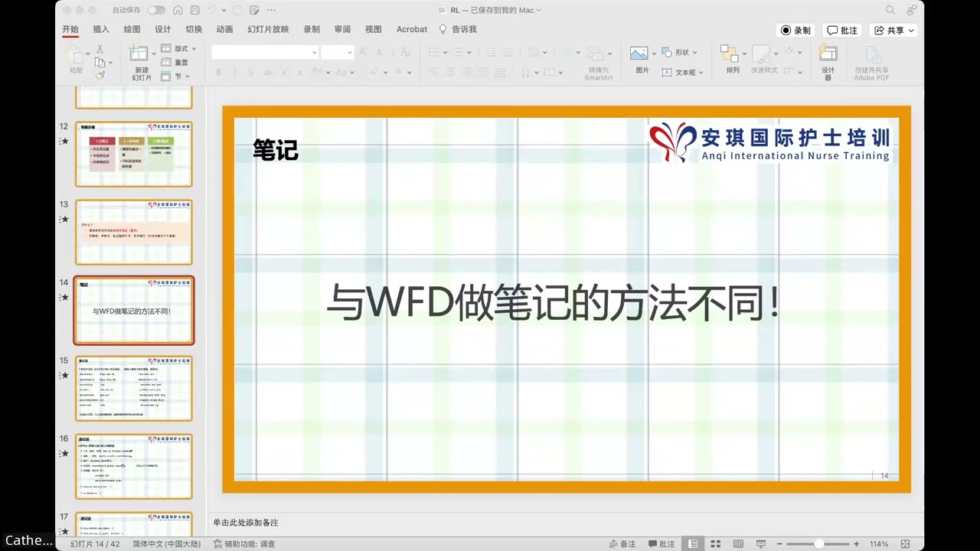This screenshot has width=980, height=551.
Task: Click slide text 与WFD做笔记的方法不同!
Action: pyautogui.click(x=554, y=303)
